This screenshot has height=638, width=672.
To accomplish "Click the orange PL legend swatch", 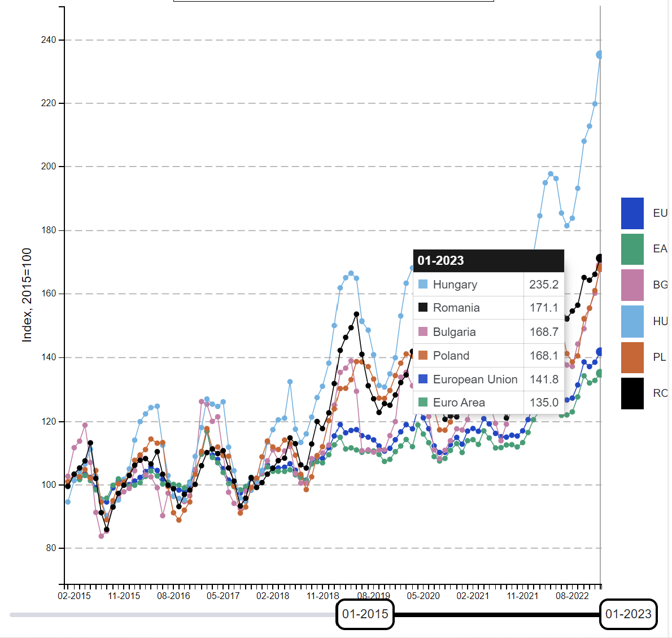I will (x=632, y=357).
